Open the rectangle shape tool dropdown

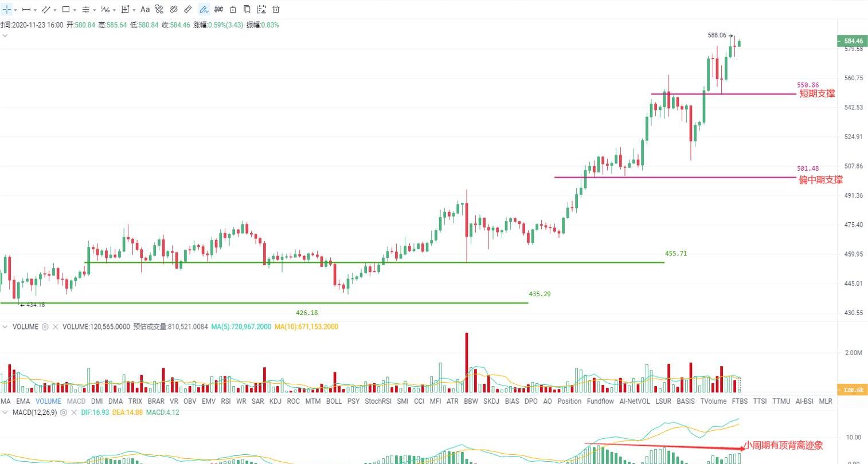(x=75, y=10)
